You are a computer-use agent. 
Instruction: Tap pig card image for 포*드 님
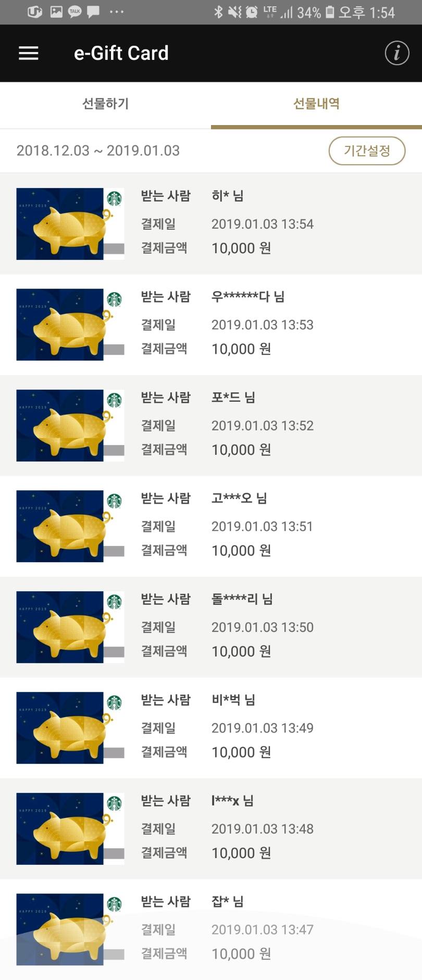[70, 426]
